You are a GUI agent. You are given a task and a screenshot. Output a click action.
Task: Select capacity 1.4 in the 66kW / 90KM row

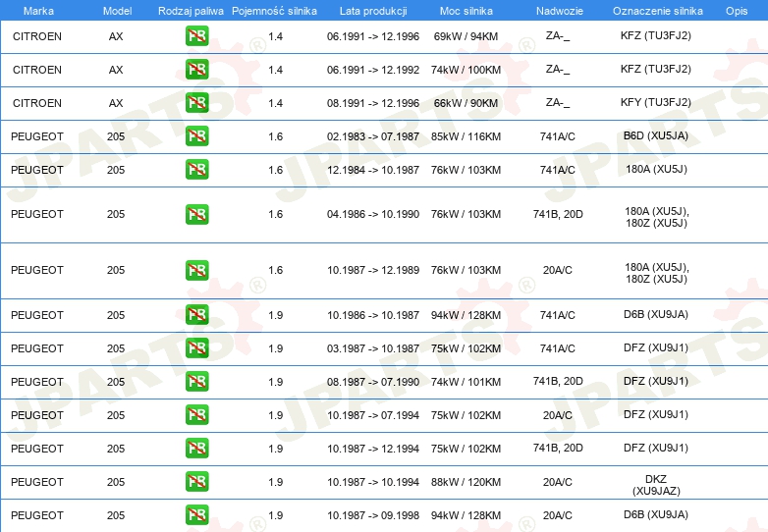pyautogui.click(x=276, y=103)
